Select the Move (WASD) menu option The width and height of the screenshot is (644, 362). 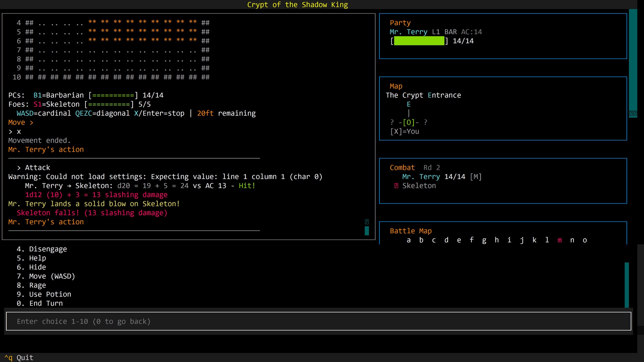pos(46,276)
